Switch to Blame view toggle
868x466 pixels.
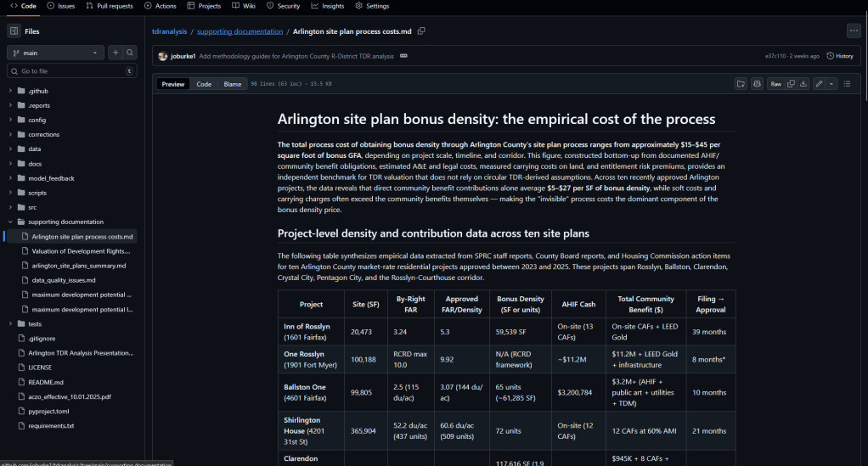[x=232, y=84]
